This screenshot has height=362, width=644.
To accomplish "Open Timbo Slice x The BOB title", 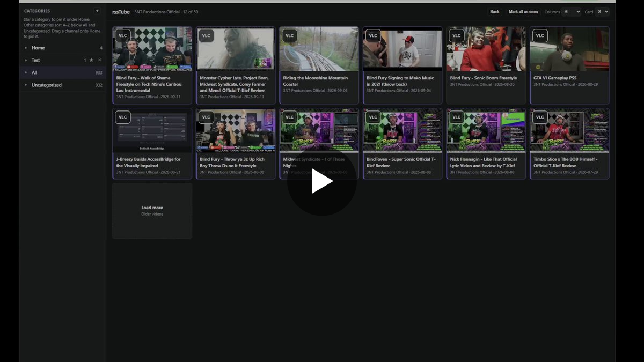I will tap(565, 162).
